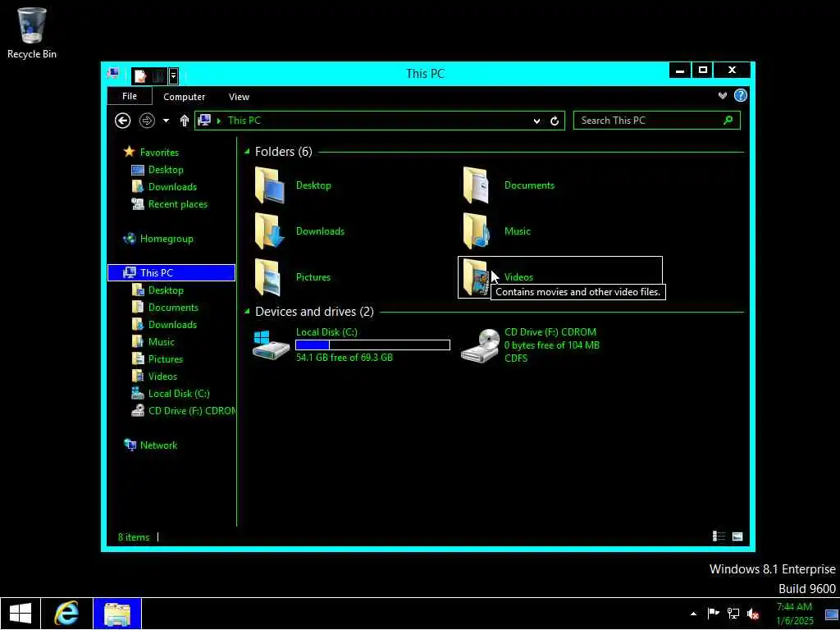Click the Properties quick access toolbar icon

[140, 76]
